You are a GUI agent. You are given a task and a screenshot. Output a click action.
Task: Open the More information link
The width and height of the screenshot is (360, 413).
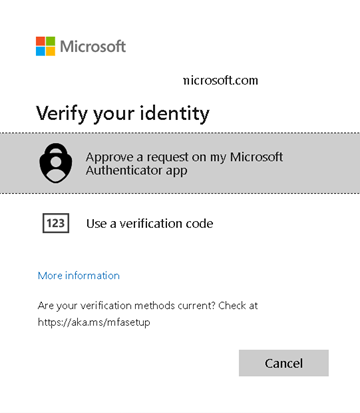pos(78,276)
